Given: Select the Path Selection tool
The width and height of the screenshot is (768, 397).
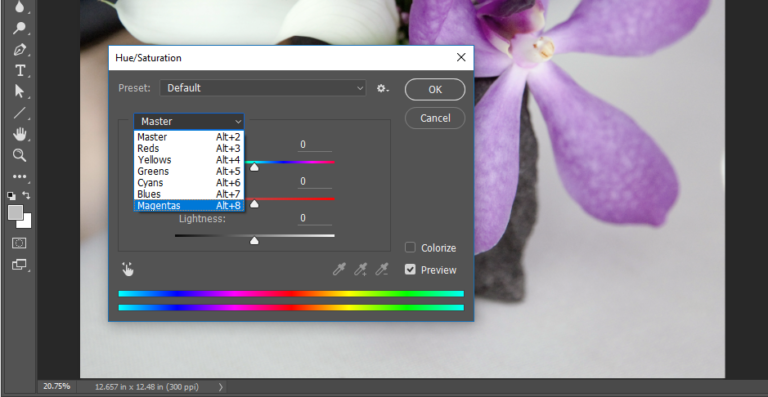Looking at the screenshot, I should 19,92.
